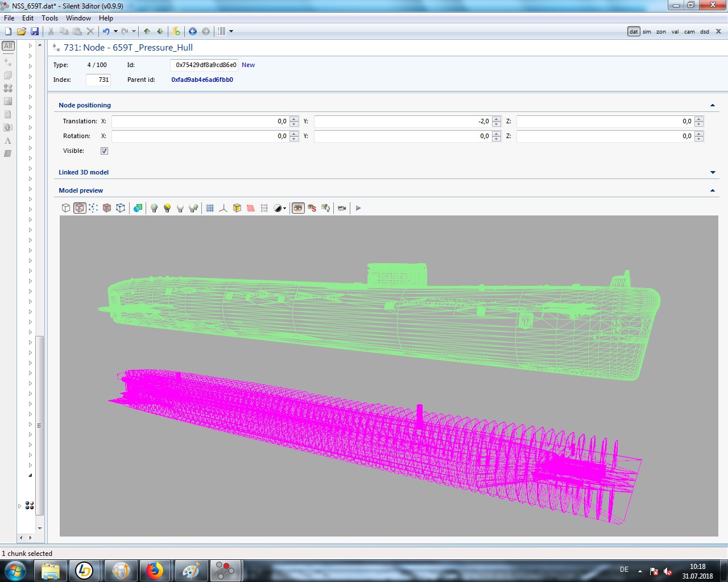Viewport: 728px width, 582px height.
Task: Open the Window menu
Action: pos(78,18)
